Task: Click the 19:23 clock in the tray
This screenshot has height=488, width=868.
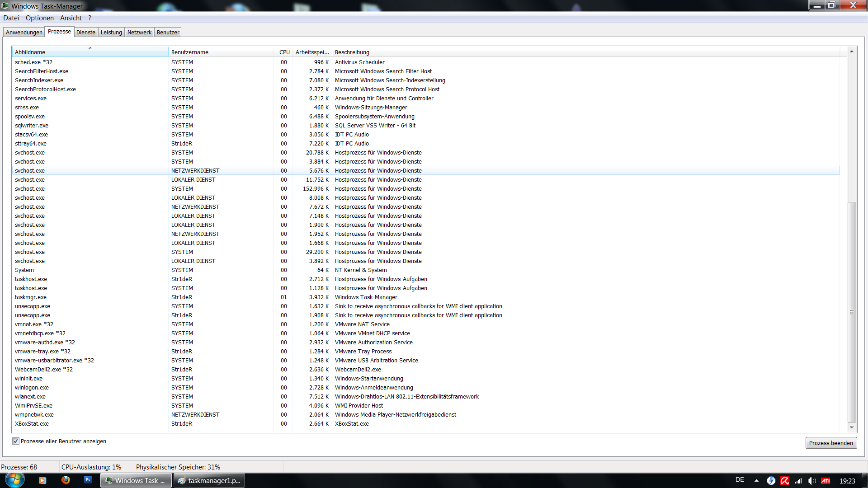Action: point(847,481)
